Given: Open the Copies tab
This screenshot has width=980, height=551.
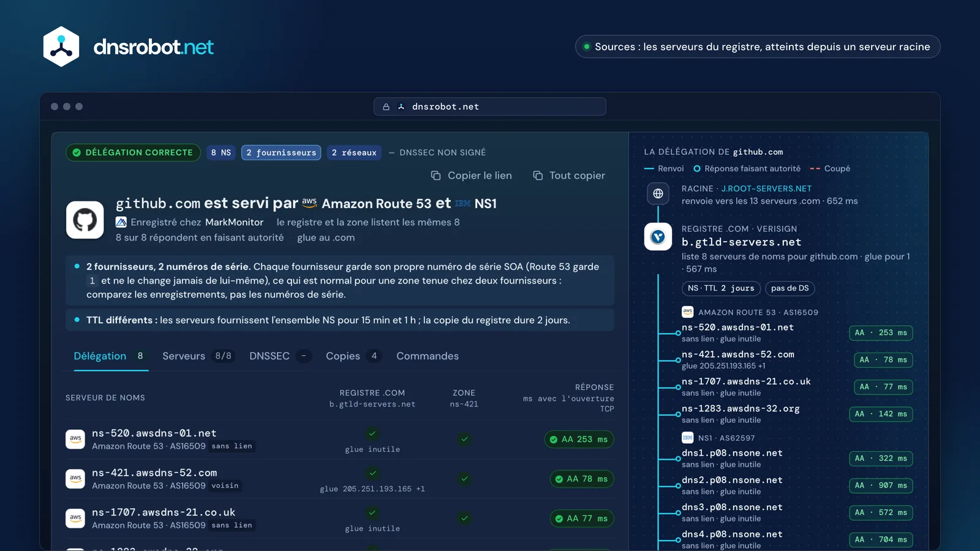Looking at the screenshot, I should 353,356.
